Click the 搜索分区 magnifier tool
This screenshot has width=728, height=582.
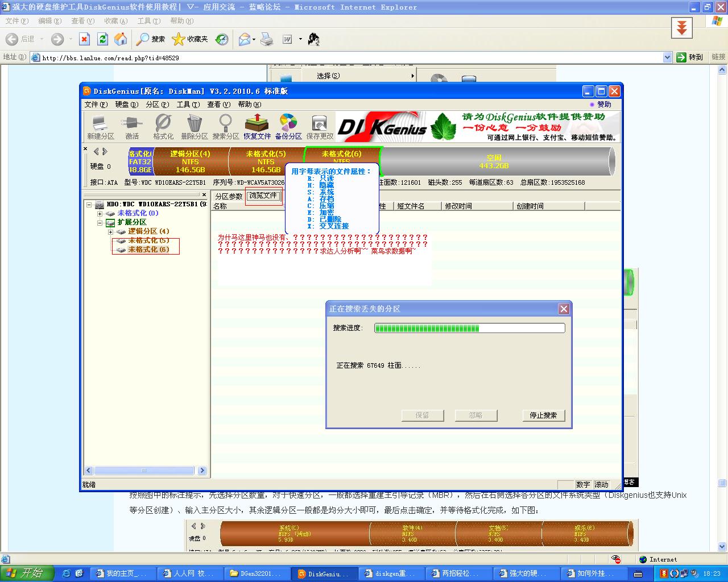pyautogui.click(x=226, y=127)
